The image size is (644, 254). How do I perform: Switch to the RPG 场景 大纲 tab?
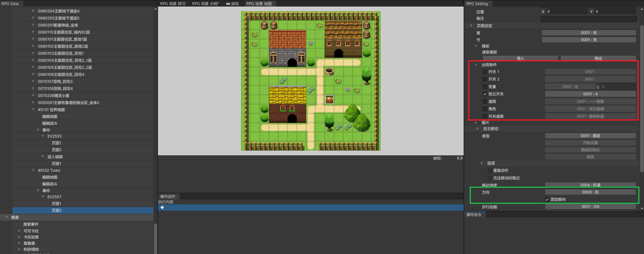pyautogui.click(x=205, y=4)
